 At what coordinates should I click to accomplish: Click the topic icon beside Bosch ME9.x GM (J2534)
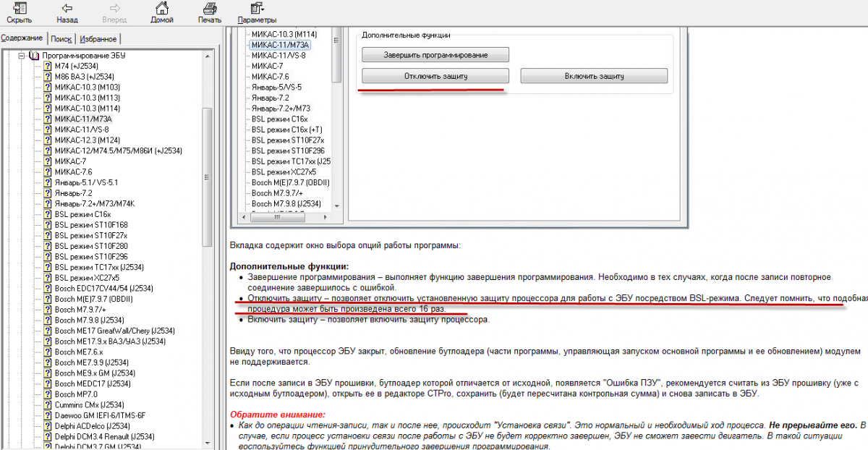pyautogui.click(x=48, y=373)
